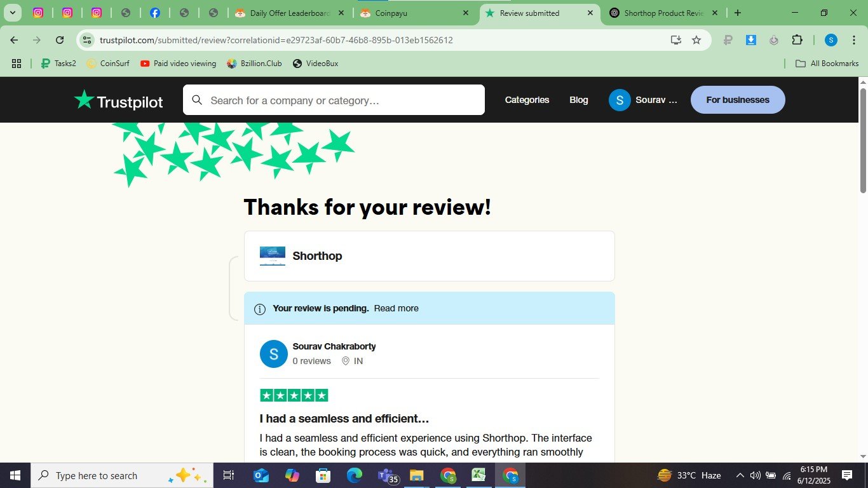Open the blue download extension icon
868x488 pixels.
[x=750, y=40]
